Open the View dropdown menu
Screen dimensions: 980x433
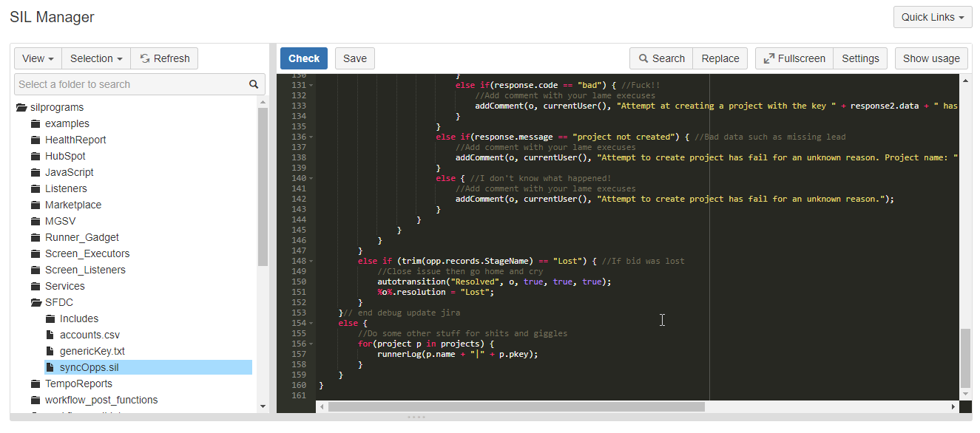(x=38, y=58)
